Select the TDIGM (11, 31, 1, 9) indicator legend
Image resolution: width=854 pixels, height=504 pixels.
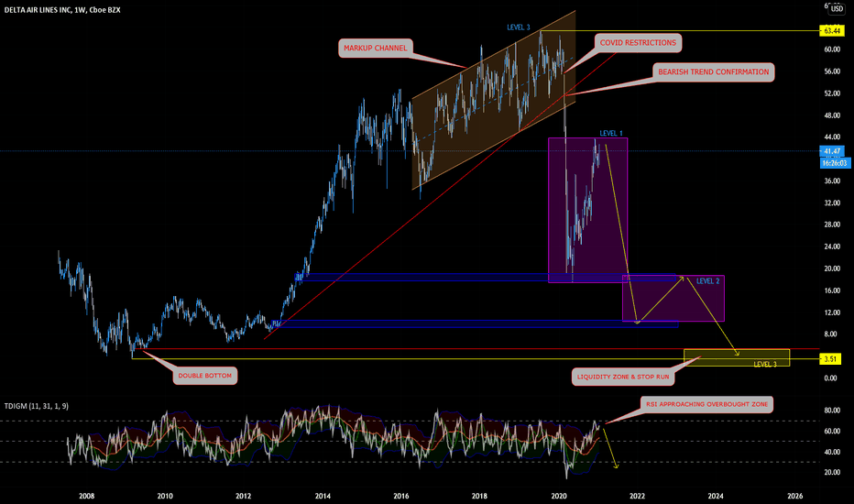pyautogui.click(x=37, y=406)
